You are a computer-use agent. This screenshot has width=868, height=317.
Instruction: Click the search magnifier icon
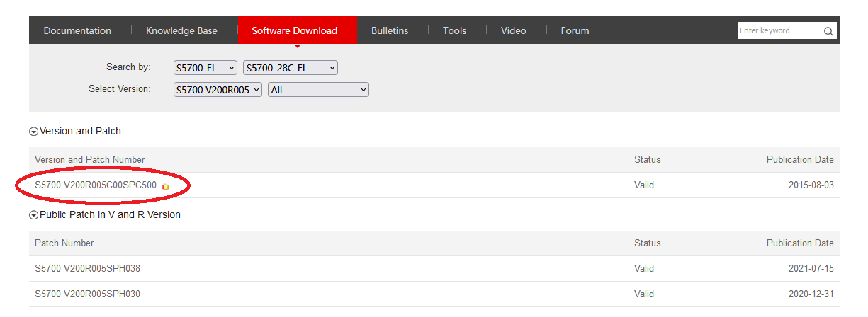pyautogui.click(x=828, y=31)
